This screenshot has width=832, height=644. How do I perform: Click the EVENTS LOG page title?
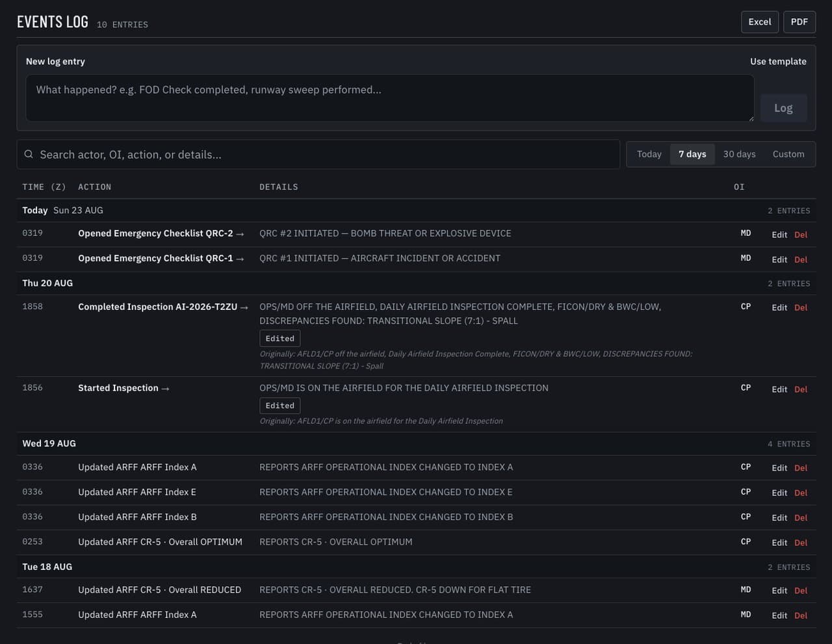tap(53, 21)
